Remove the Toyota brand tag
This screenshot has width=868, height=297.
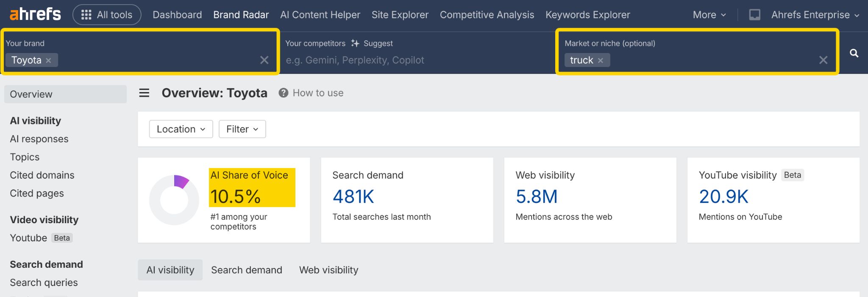coord(49,61)
